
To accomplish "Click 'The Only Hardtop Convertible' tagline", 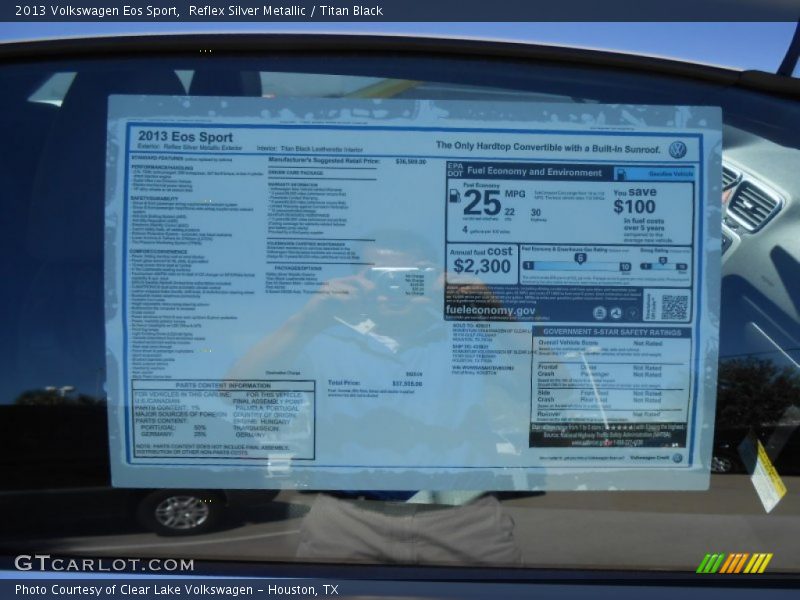I will point(548,147).
